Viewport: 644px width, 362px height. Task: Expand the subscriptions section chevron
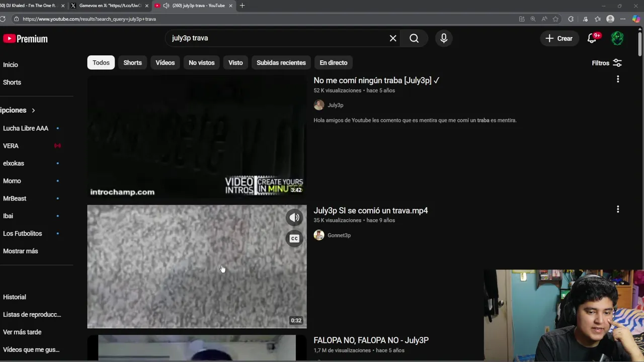tap(33, 110)
